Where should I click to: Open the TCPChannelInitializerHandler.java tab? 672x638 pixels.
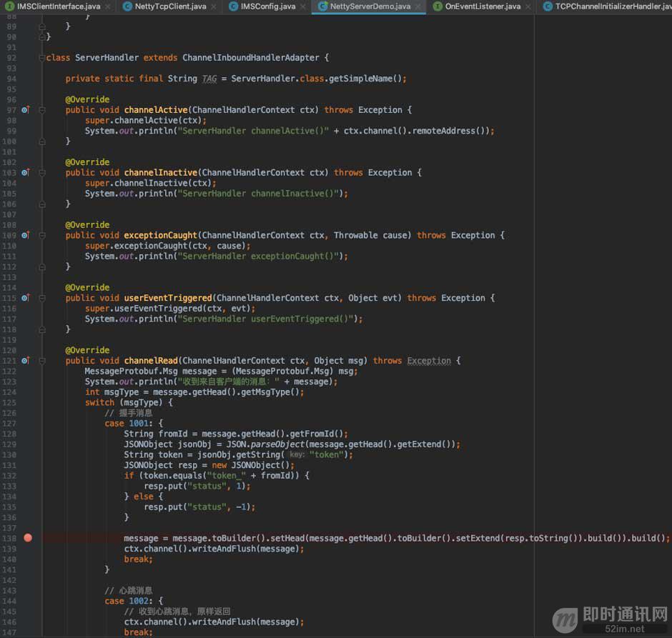611,6
